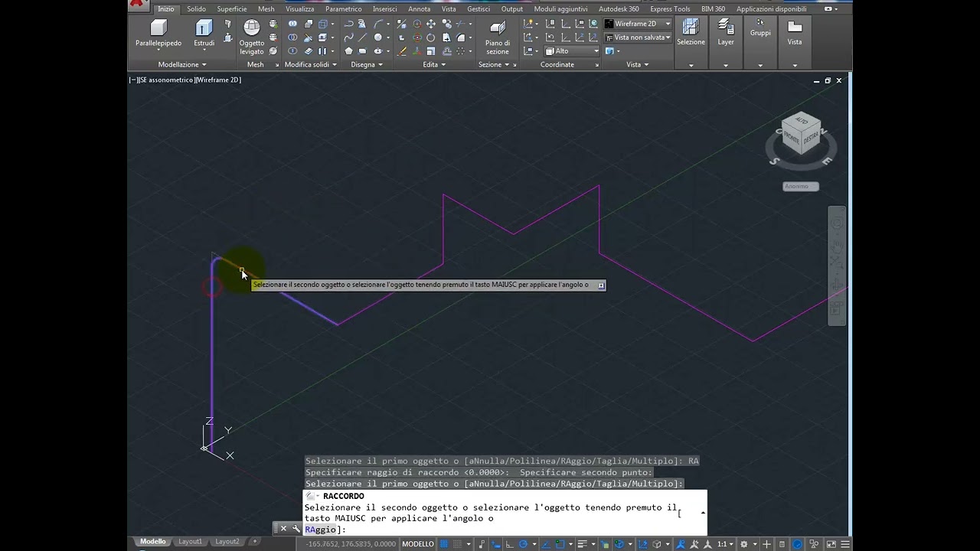
Task: Click the arc tool in Disegna panel
Action: [x=378, y=24]
